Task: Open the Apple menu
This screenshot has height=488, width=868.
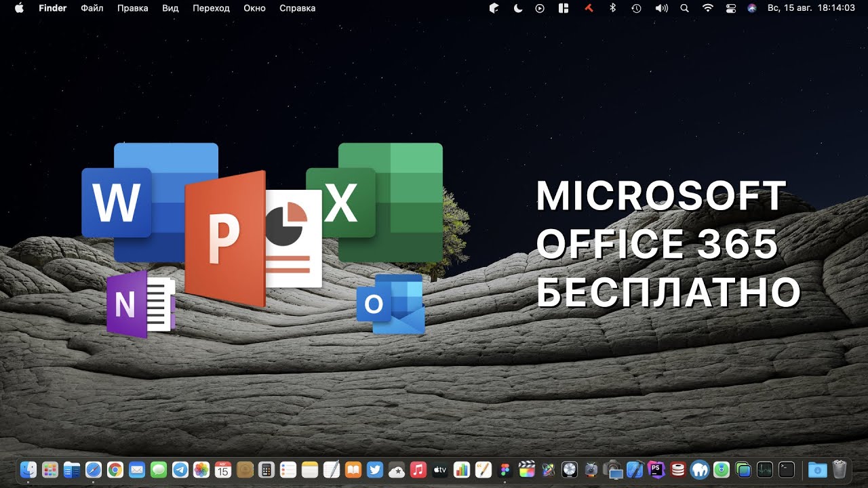Action: (x=18, y=8)
